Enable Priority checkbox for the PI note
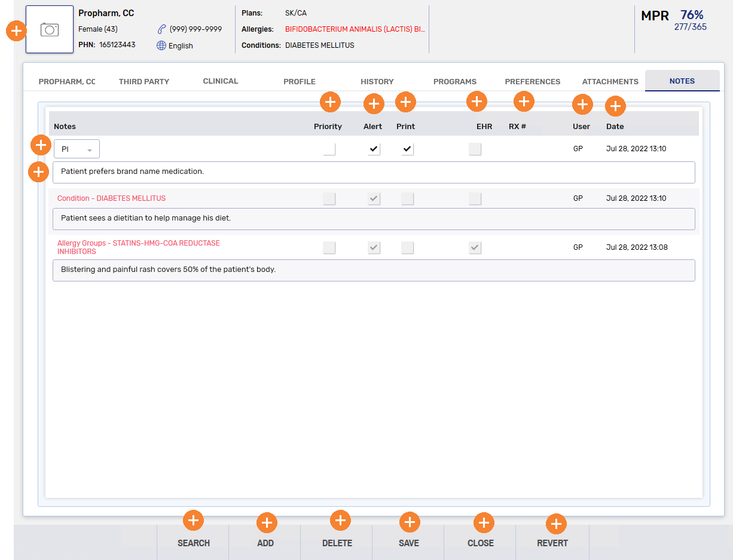The image size is (733, 560). click(329, 149)
